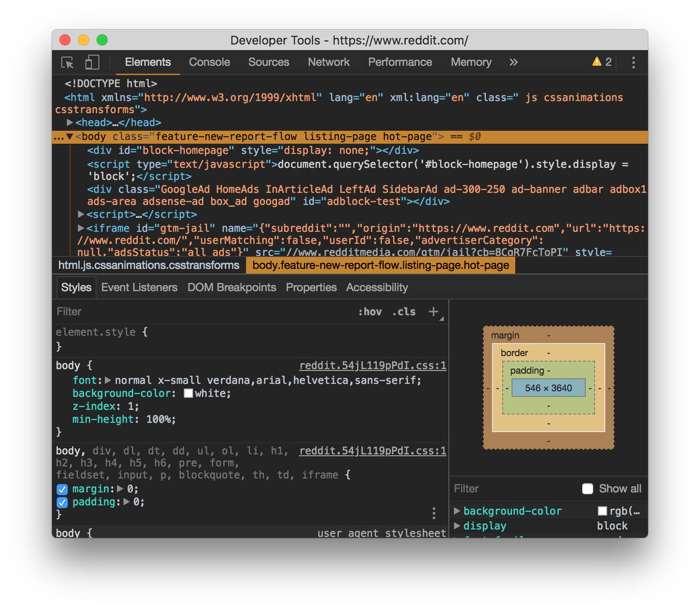
Task: Open the Network tab
Action: point(328,62)
